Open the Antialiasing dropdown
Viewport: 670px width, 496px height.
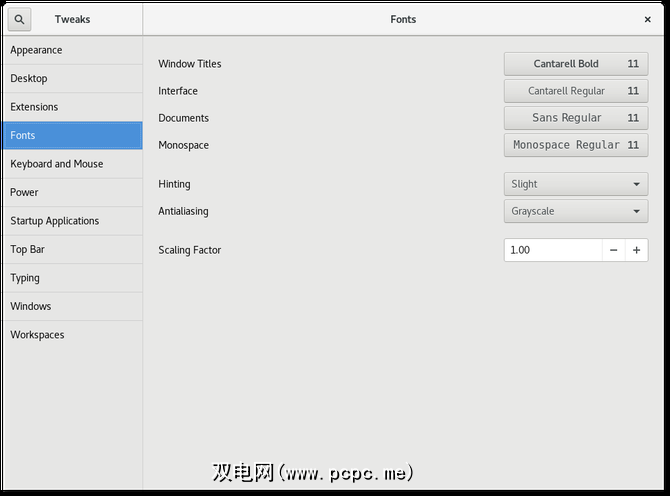pyautogui.click(x=575, y=211)
